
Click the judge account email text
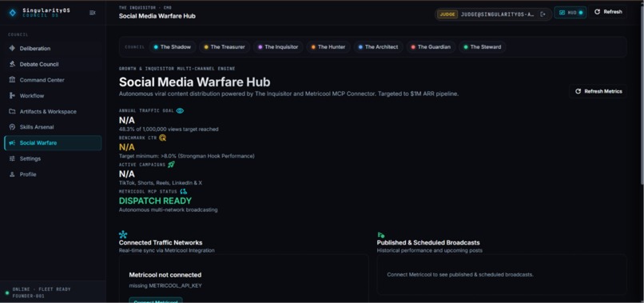point(497,14)
